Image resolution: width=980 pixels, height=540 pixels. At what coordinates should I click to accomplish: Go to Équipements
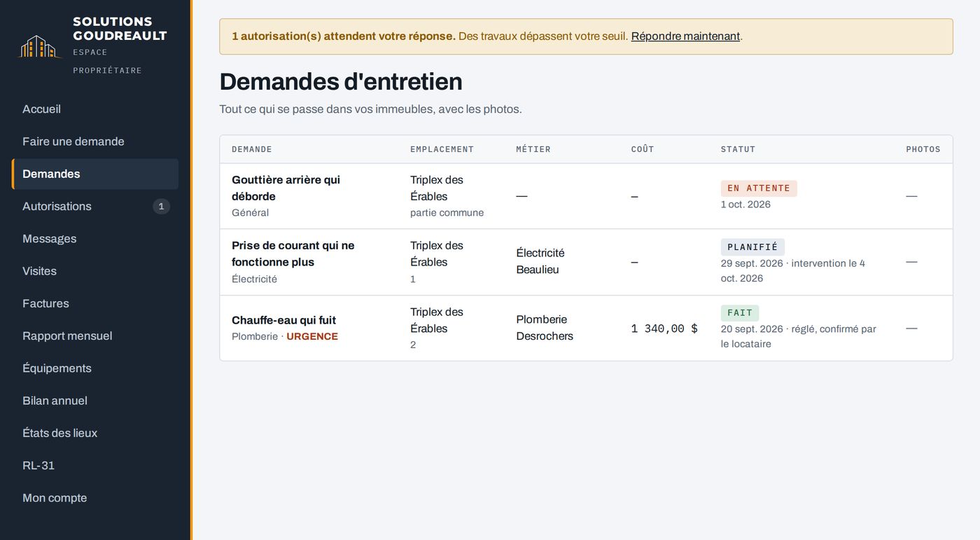[95, 368]
